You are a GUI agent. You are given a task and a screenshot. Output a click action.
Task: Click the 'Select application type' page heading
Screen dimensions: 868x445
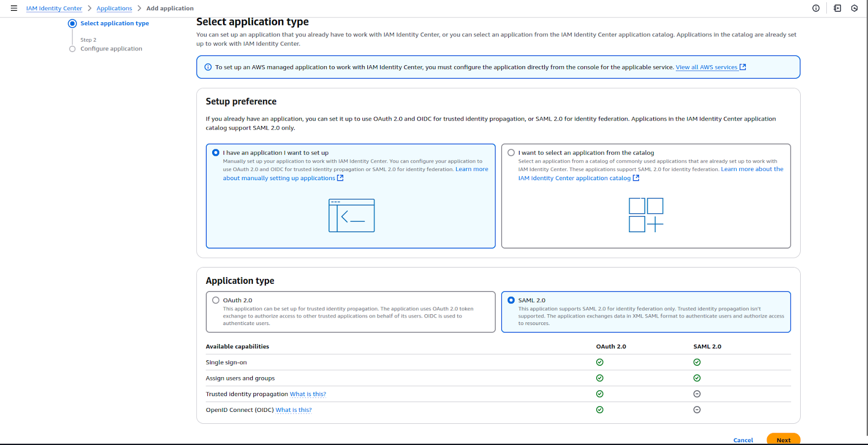click(252, 22)
